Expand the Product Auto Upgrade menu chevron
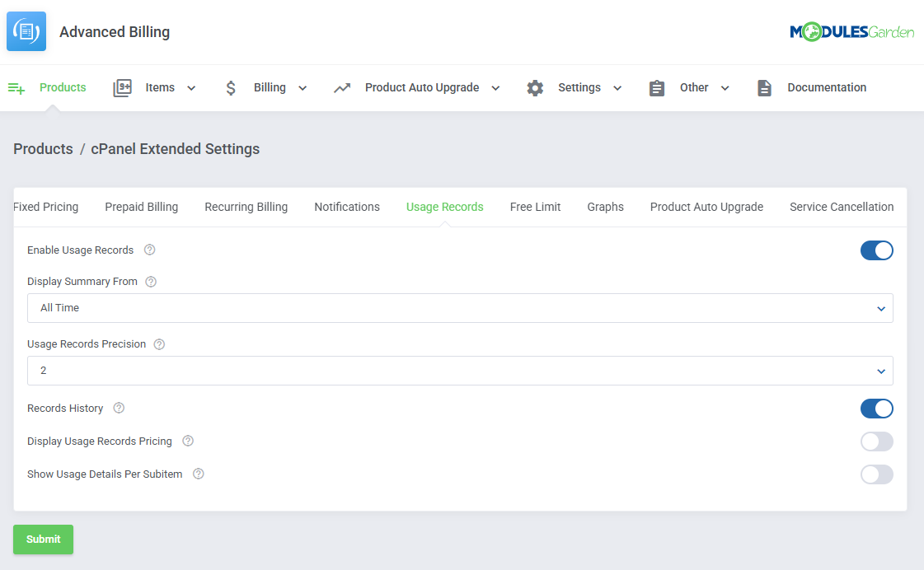The height and width of the screenshot is (570, 924). 495,88
